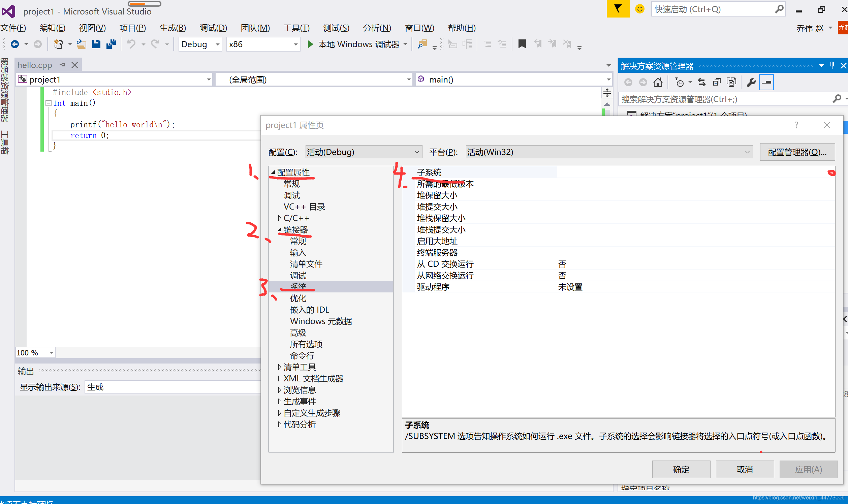
Task: Click the Save All double-floppy icon
Action: [111, 44]
